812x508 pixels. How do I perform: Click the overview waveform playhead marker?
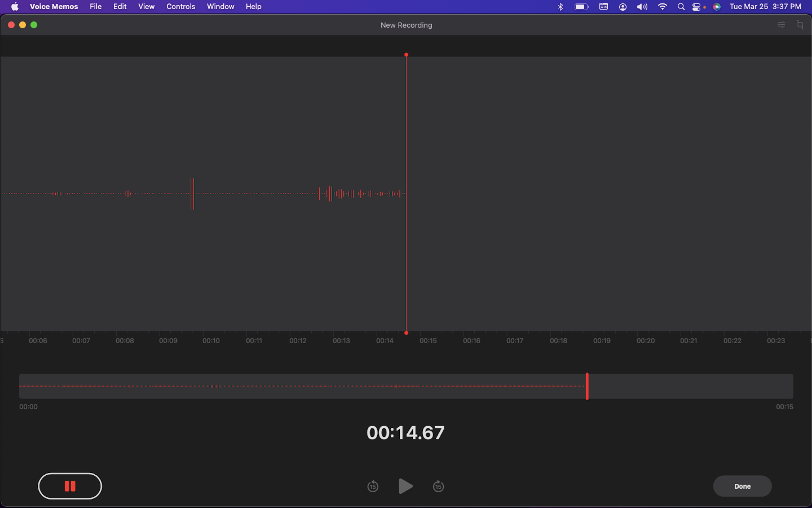pos(587,386)
